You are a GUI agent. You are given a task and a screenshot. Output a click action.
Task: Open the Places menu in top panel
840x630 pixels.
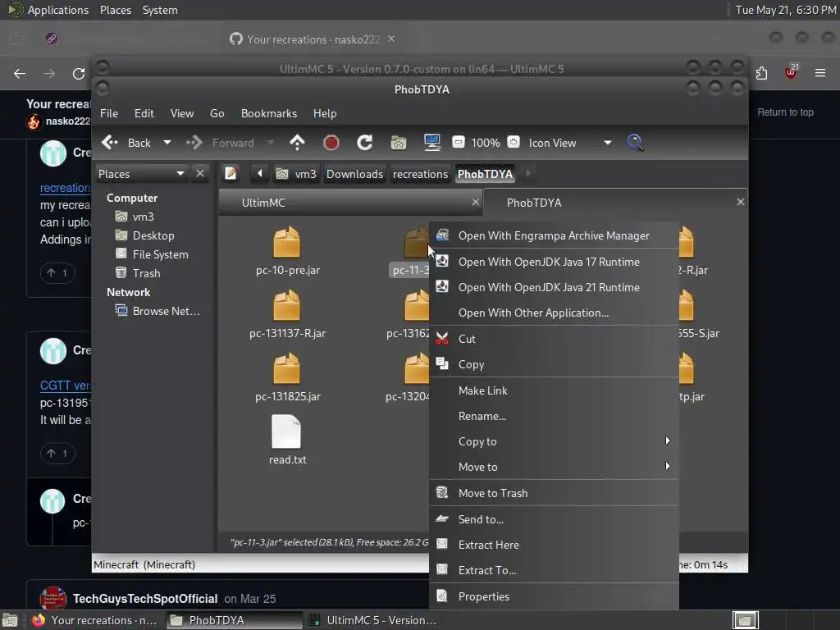tap(116, 10)
